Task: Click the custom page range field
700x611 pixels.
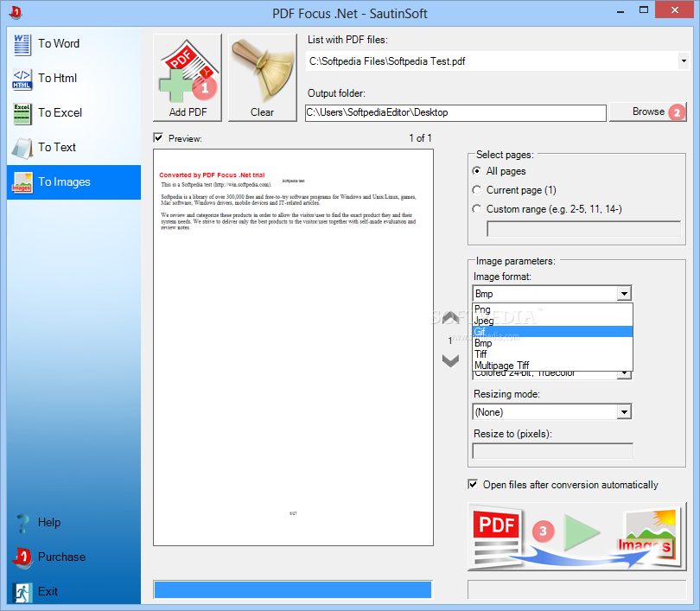Action: (x=584, y=229)
